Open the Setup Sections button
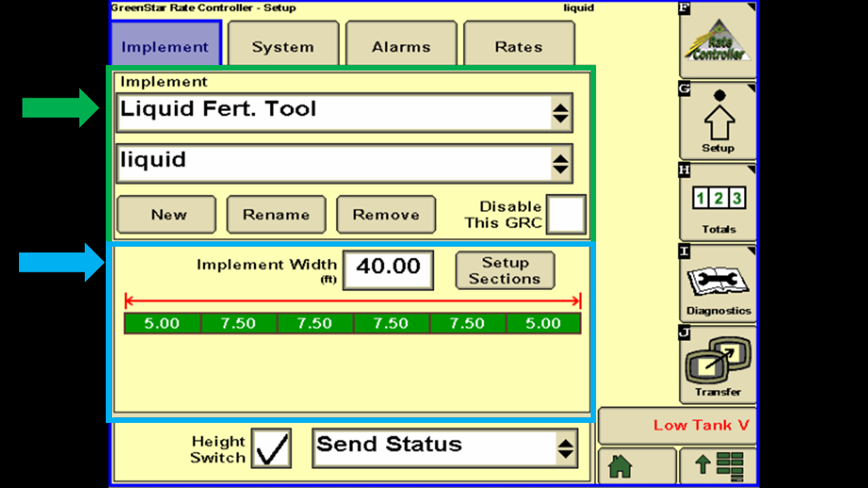 (505, 270)
